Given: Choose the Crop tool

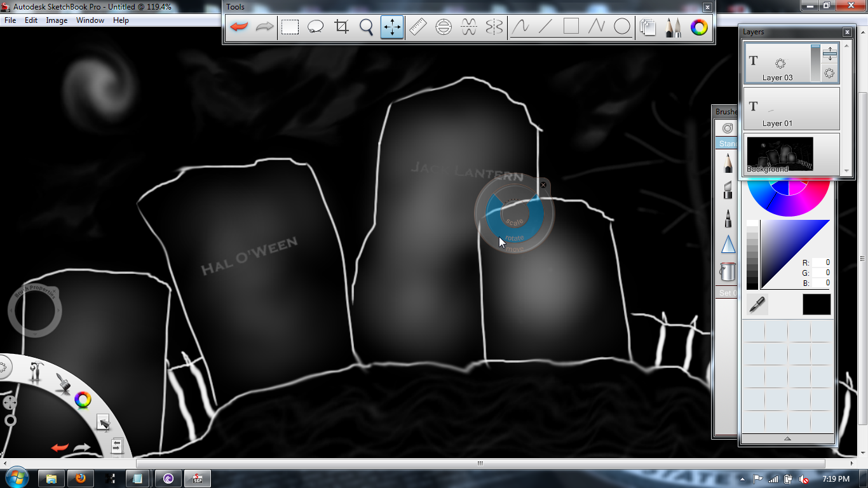Looking at the screenshot, I should click(341, 27).
